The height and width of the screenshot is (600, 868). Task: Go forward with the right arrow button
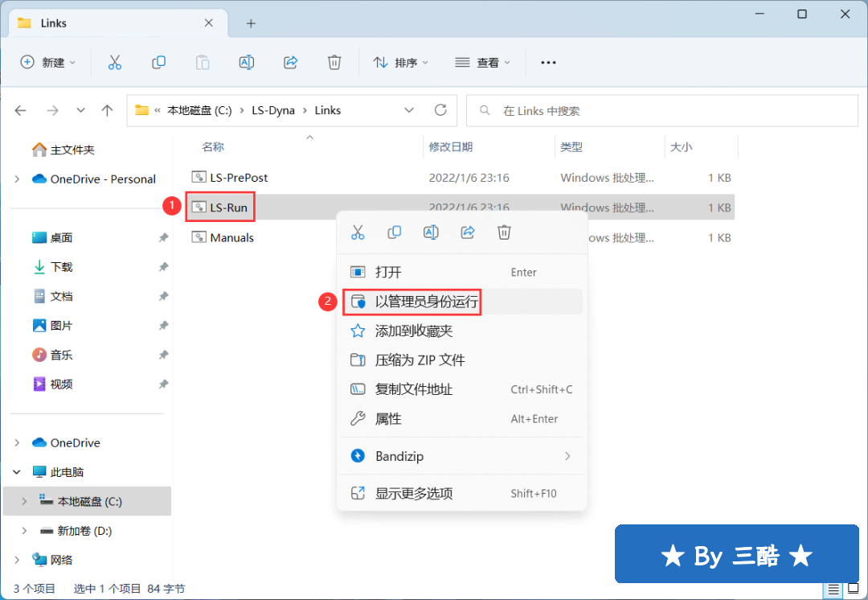coord(52,111)
